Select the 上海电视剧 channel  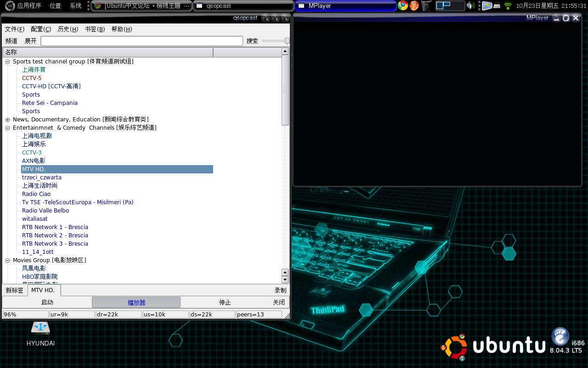point(37,136)
